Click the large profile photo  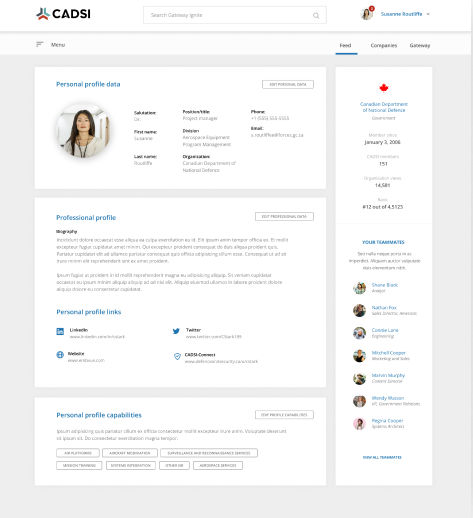point(84,131)
